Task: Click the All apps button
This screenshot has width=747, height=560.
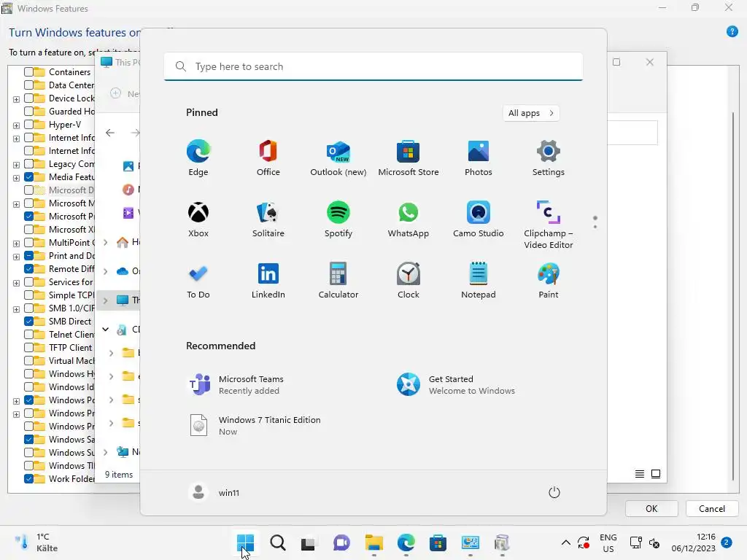Action: (x=531, y=113)
